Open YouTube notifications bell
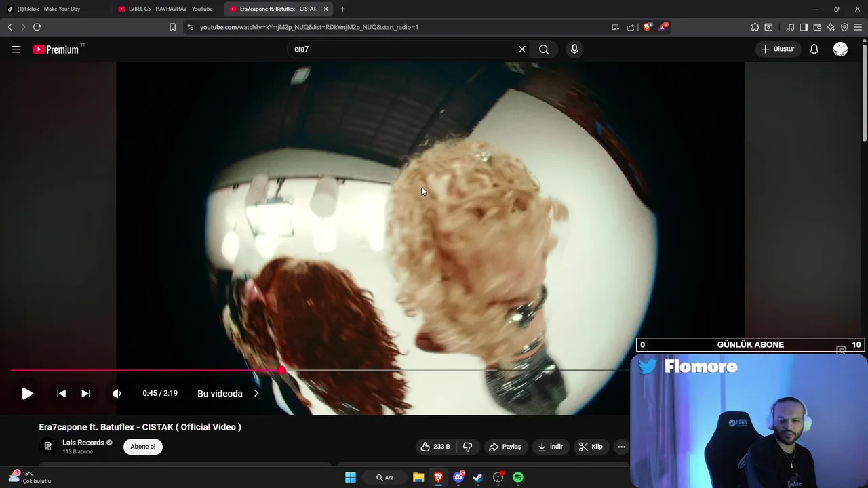Image resolution: width=868 pixels, height=488 pixels. [814, 49]
